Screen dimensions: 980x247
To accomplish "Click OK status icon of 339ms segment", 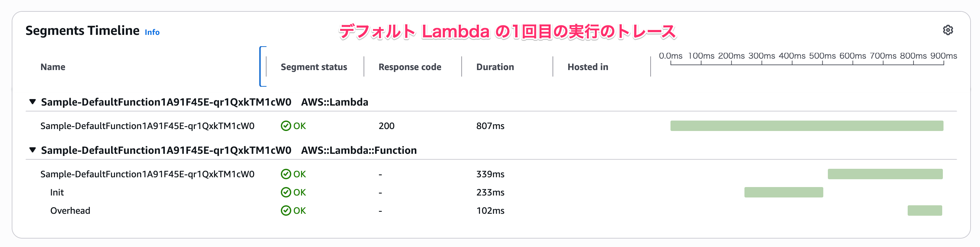I will click(x=286, y=174).
